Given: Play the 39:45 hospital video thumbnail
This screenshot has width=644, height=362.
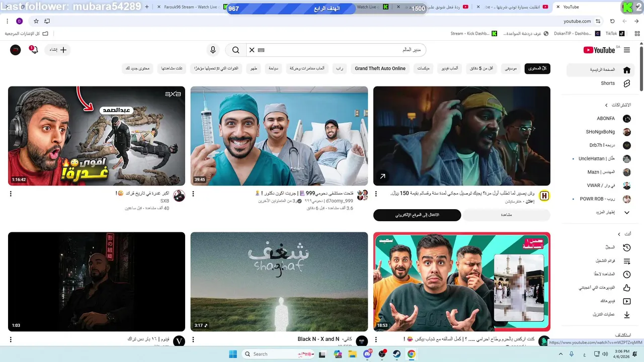Looking at the screenshot, I should 279,136.
